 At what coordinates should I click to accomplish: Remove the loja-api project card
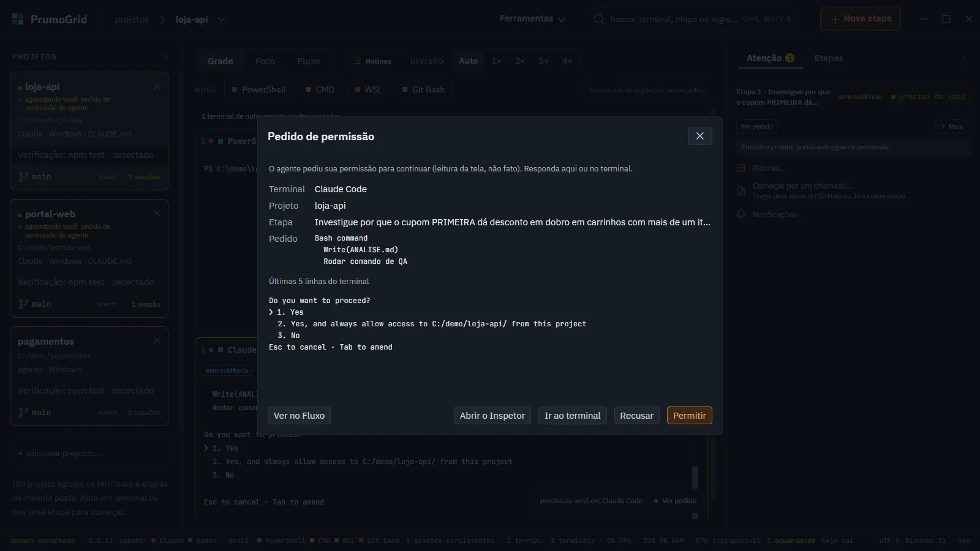[157, 86]
